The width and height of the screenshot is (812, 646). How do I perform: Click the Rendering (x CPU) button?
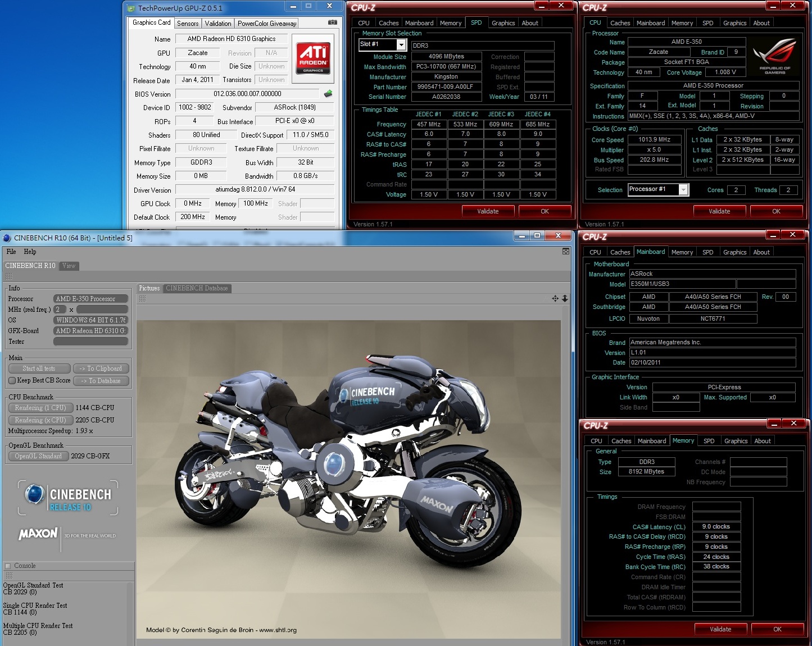pos(40,420)
